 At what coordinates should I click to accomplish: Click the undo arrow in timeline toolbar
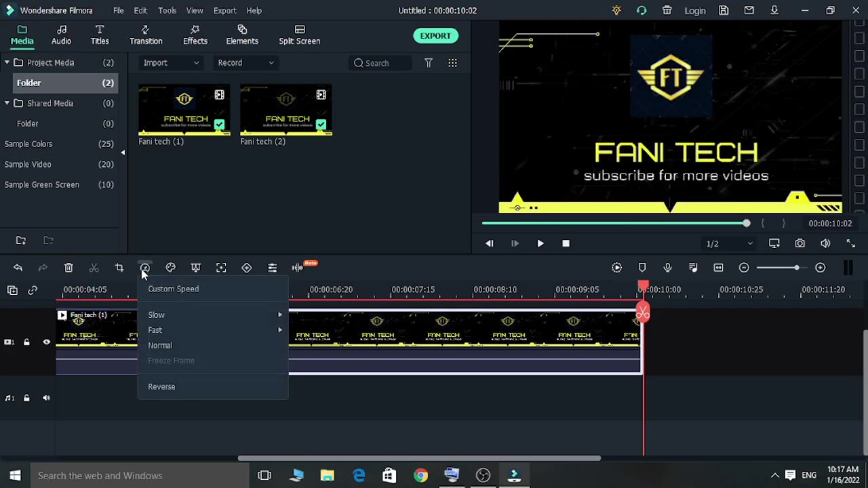click(x=18, y=268)
